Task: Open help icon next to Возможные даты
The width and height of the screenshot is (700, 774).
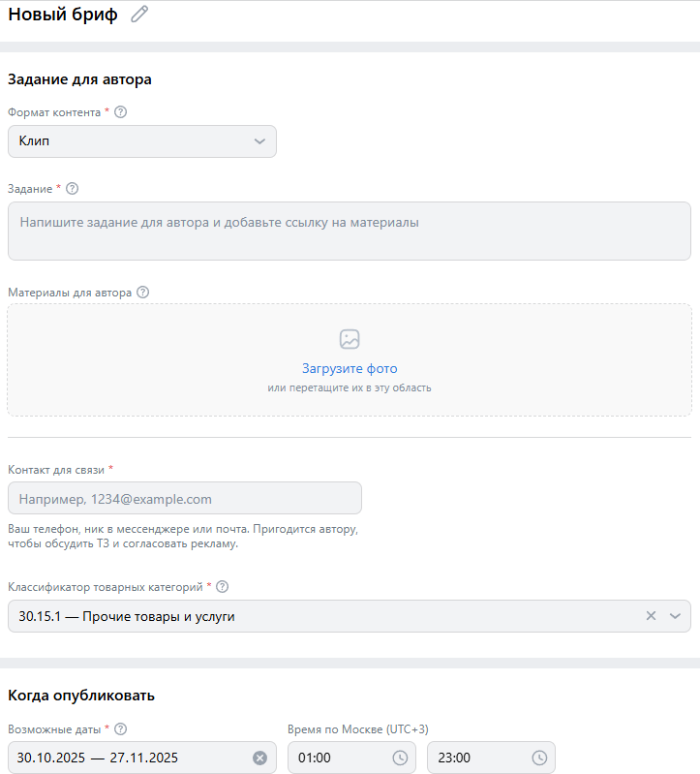Action: tap(120, 729)
